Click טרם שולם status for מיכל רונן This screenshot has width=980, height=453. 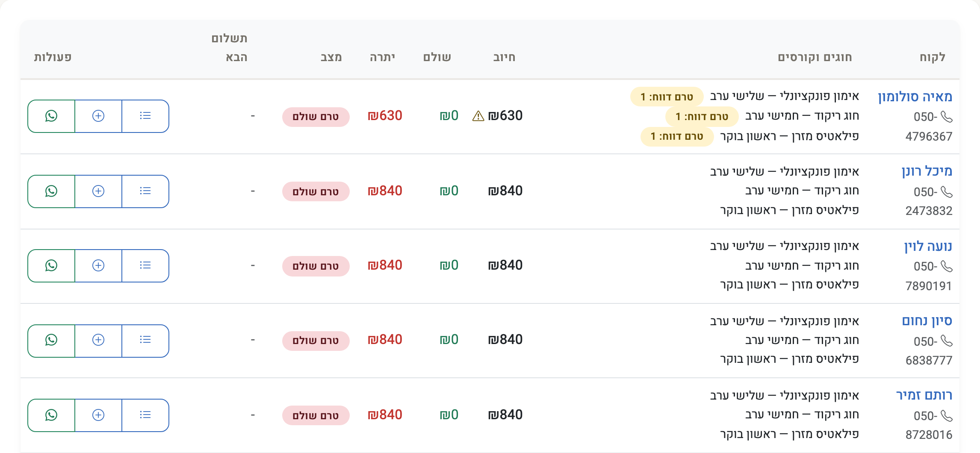coord(316,191)
